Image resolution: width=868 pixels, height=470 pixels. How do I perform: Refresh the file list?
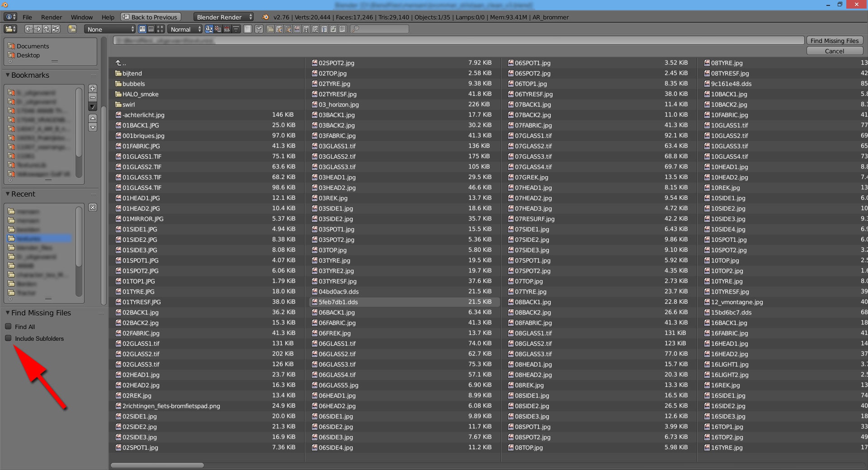(x=56, y=29)
